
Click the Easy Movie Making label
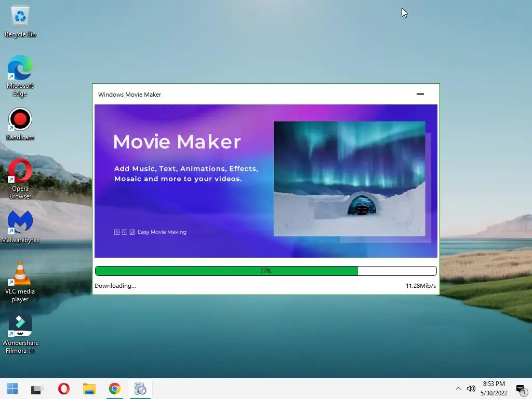pyautogui.click(x=162, y=232)
